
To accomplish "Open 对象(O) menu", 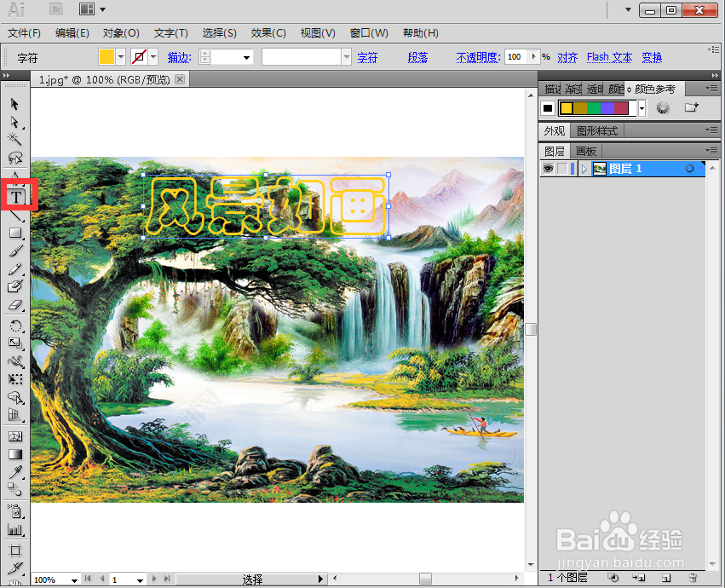I will (x=121, y=33).
